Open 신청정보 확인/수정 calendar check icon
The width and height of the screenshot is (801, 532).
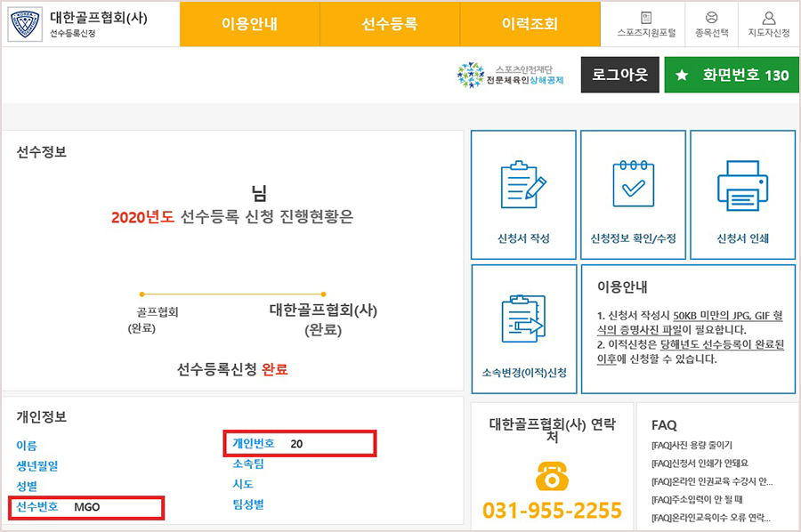point(634,183)
